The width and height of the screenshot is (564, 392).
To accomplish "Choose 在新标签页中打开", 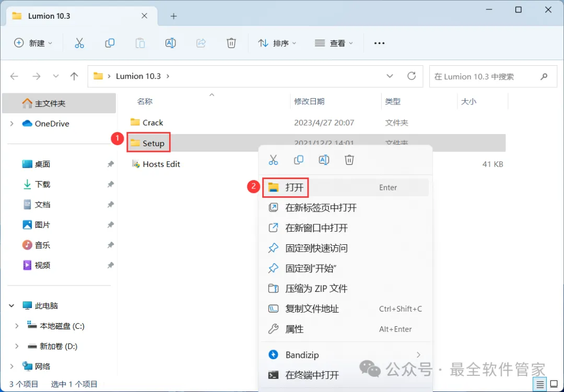I will click(345, 208).
